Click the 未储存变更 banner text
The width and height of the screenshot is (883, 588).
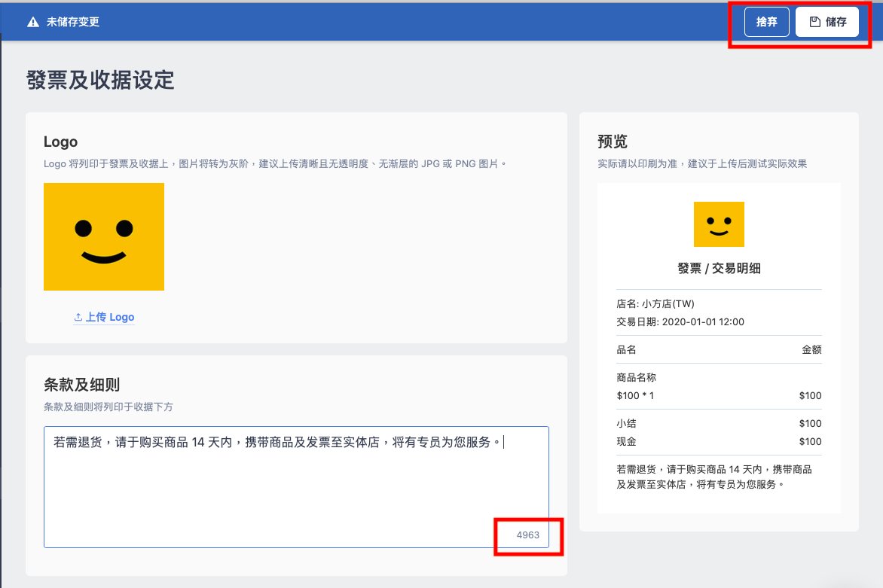point(72,22)
